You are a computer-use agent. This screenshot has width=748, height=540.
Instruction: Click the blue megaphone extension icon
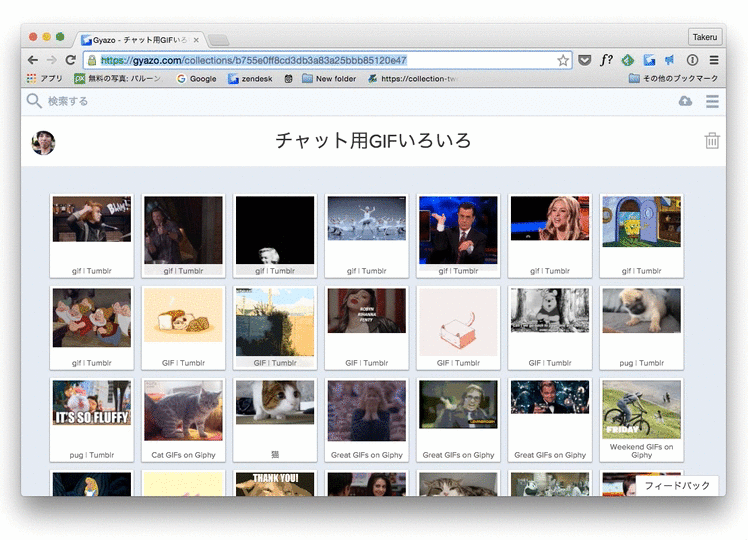pyautogui.click(x=670, y=60)
